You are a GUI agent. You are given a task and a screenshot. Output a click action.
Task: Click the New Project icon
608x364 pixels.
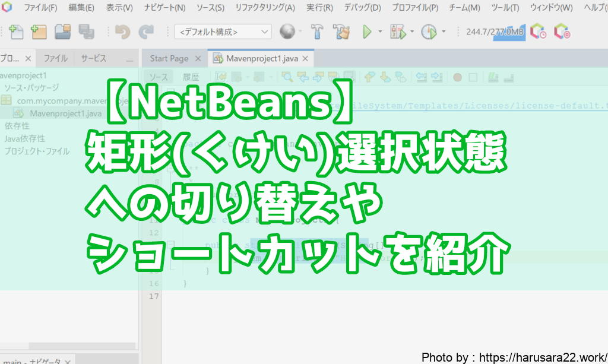tap(39, 31)
